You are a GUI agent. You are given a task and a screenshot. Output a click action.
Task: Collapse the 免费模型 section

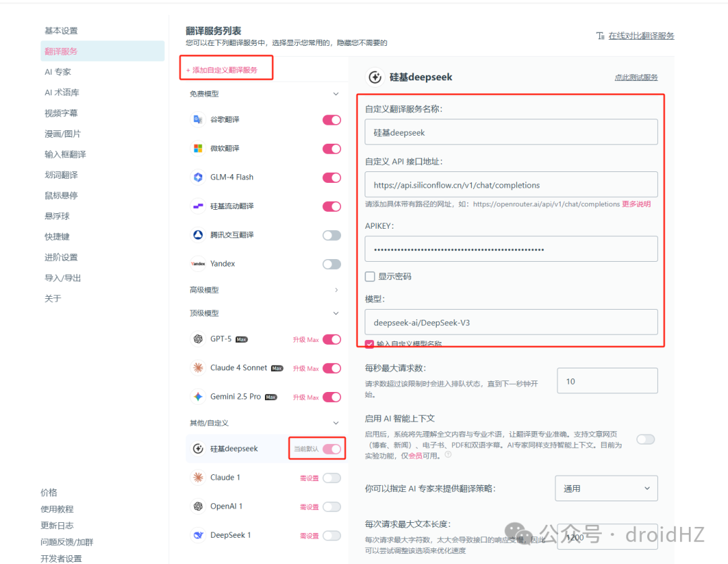[x=336, y=94]
